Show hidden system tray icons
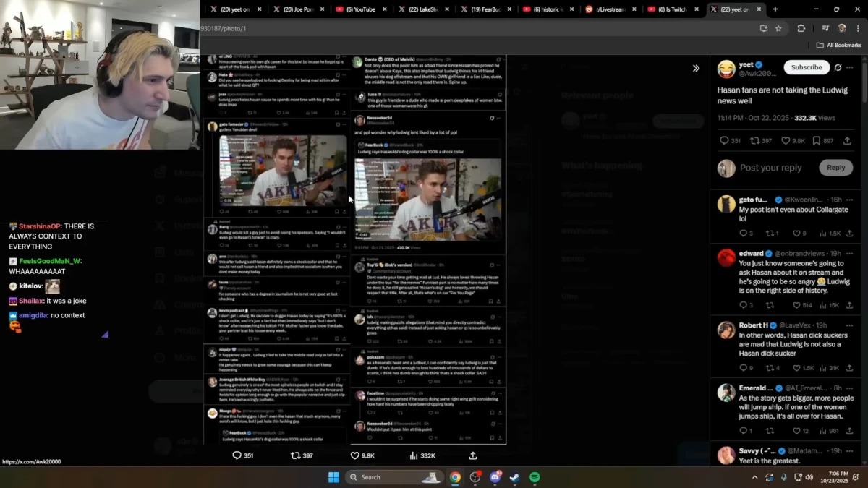 (x=754, y=477)
